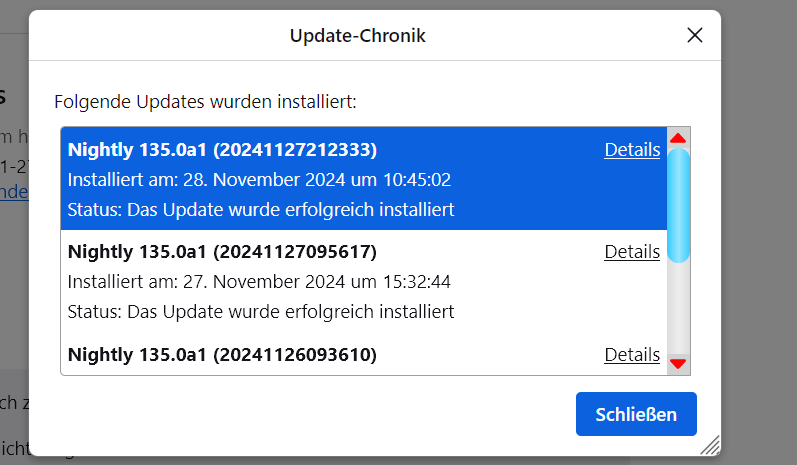
Task: Close the Update-Chronik dialog with the X
Action: [695, 36]
